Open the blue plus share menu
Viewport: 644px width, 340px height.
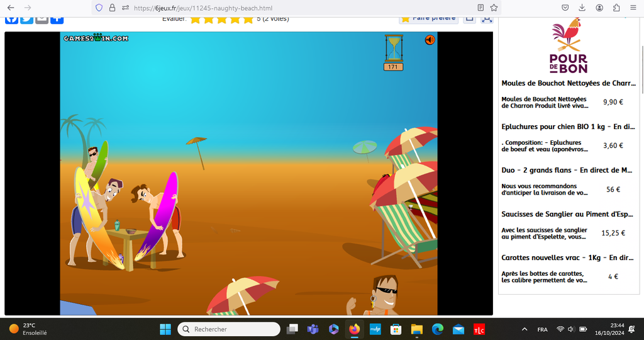pyautogui.click(x=57, y=19)
